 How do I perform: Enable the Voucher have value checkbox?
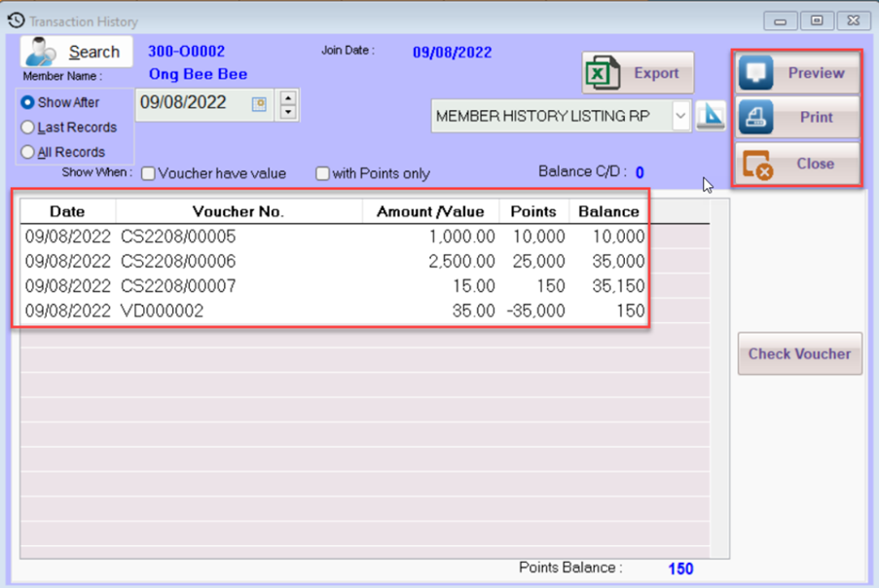click(x=149, y=173)
